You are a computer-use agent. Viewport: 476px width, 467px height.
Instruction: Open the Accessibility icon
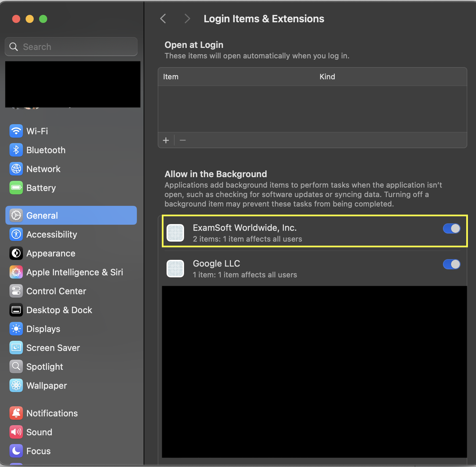pyautogui.click(x=16, y=234)
